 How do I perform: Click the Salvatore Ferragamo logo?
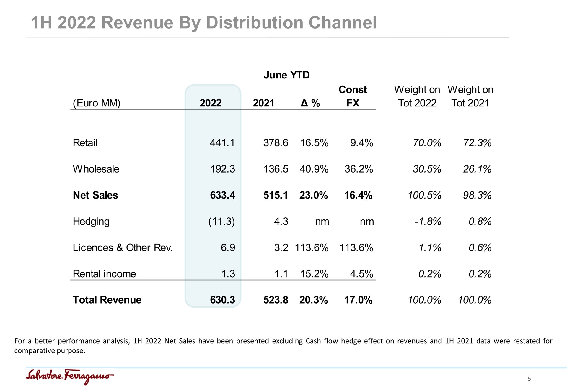70,377
